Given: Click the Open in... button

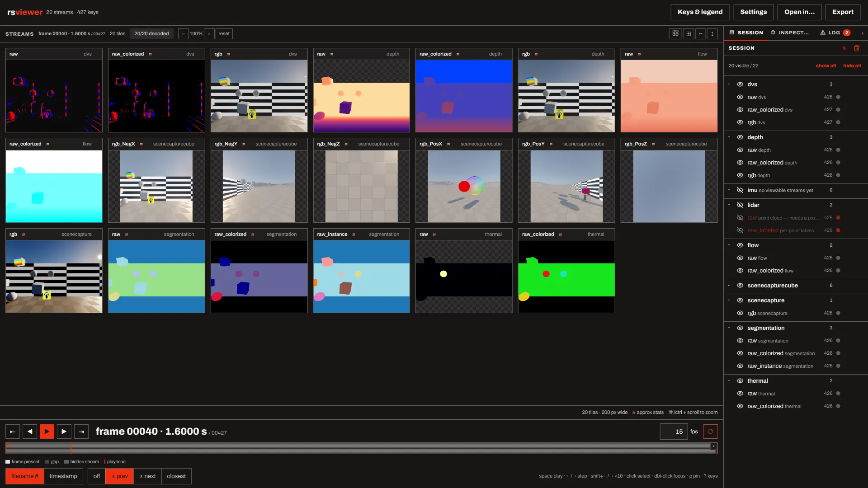Looking at the screenshot, I should [799, 12].
